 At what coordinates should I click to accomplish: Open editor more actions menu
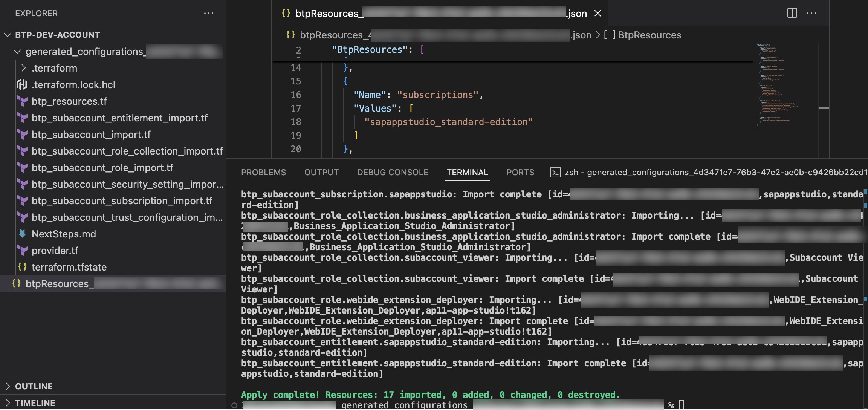811,13
